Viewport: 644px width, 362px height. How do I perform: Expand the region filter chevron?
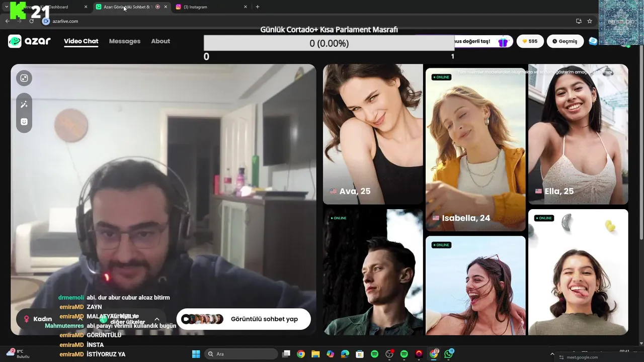(x=157, y=319)
